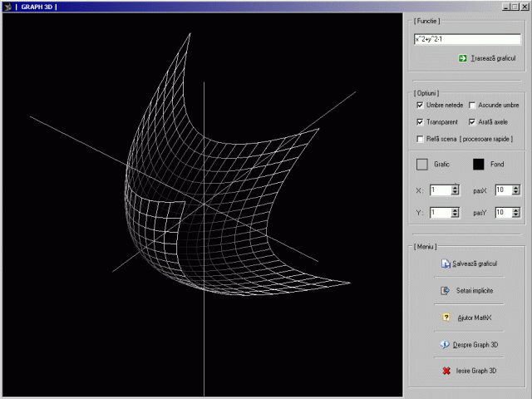Click the Graph 3D title bar app icon
Image resolution: width=532 pixels, height=399 pixels.
pyautogui.click(x=7, y=7)
